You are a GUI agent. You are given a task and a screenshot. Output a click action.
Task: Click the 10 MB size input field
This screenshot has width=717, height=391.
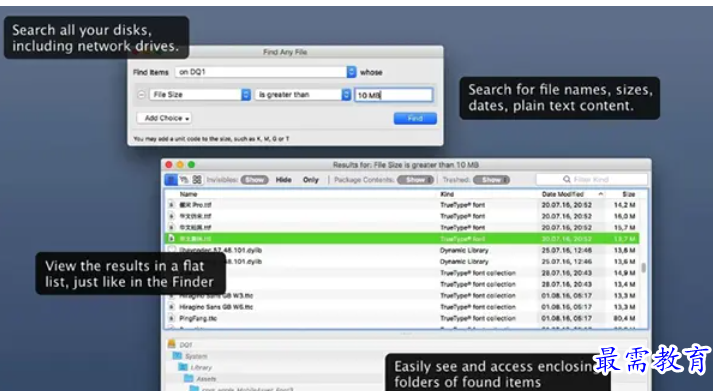click(393, 95)
